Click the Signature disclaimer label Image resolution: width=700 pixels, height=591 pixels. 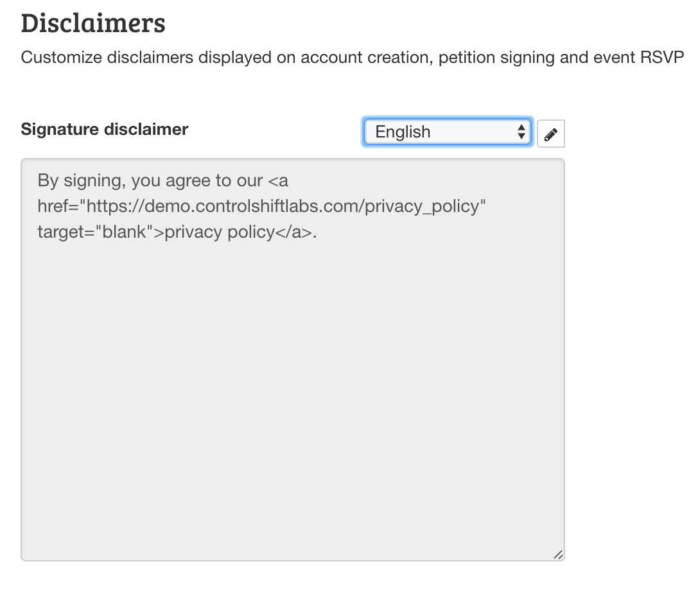105,129
